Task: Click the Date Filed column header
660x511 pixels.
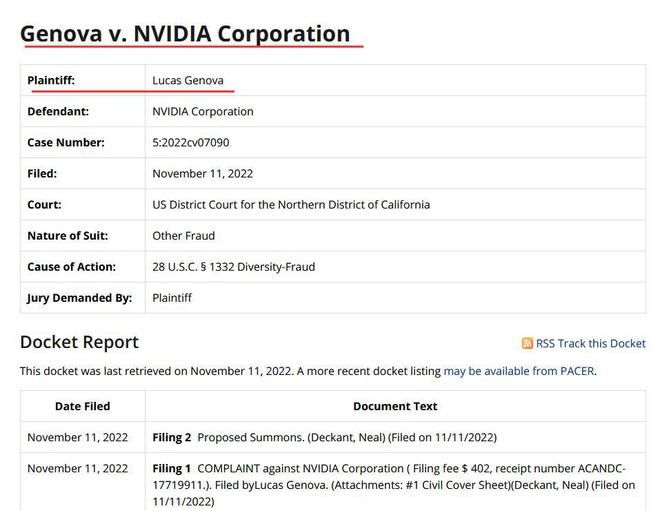Action: [82, 406]
